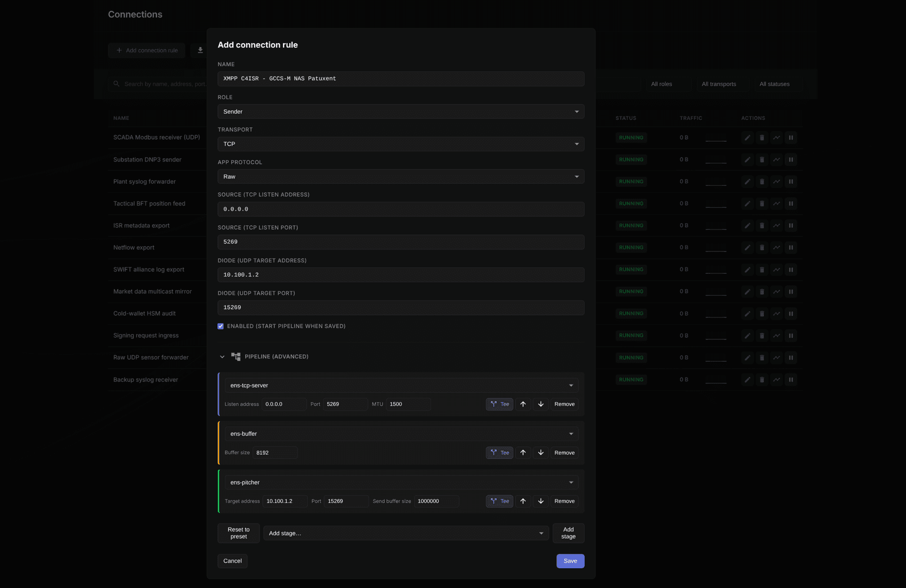Image resolution: width=906 pixels, height=588 pixels.
Task: Toggle Tee on the ens-pitcher stage
Action: 499,501
